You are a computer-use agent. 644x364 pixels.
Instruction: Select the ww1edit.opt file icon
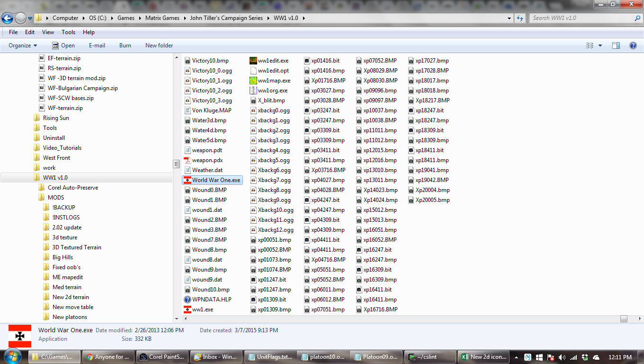point(253,71)
